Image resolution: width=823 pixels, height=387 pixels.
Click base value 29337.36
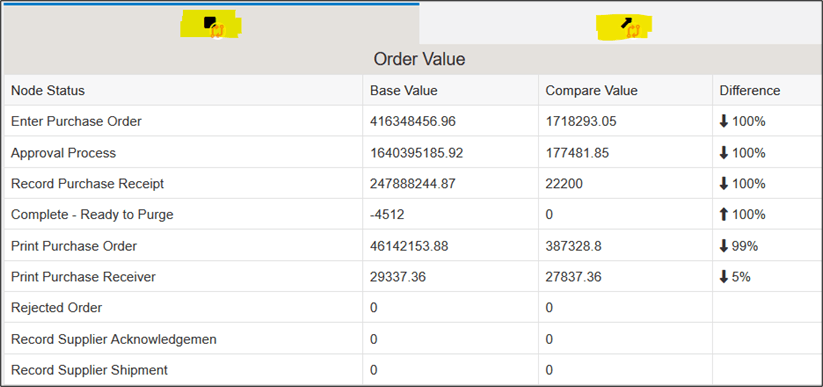397,277
